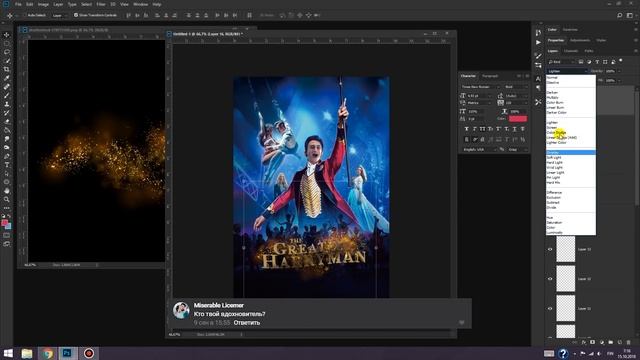
Task: Click the filter for type layers icon
Action: pos(597,62)
